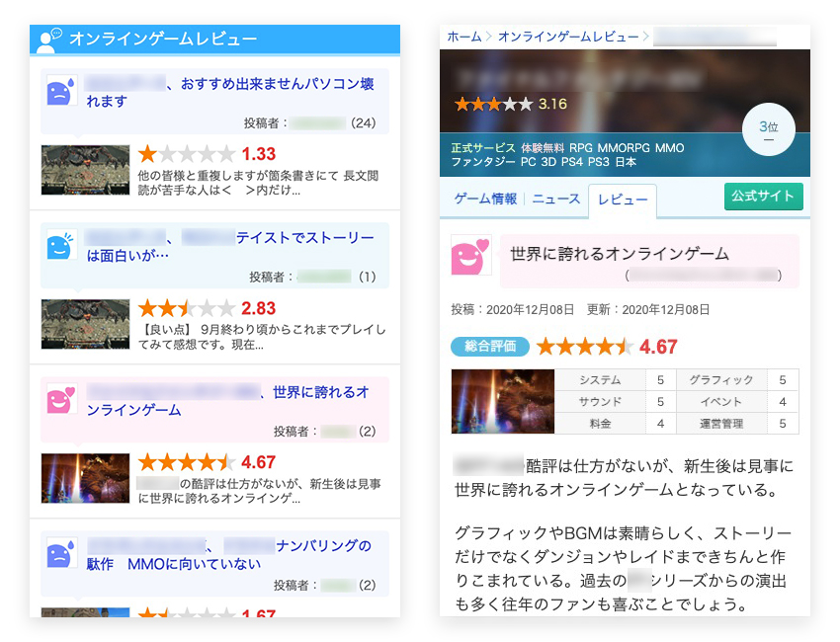Open the ゲーム情報 tab
Viewport: 840px width, 642px height.
(x=485, y=199)
